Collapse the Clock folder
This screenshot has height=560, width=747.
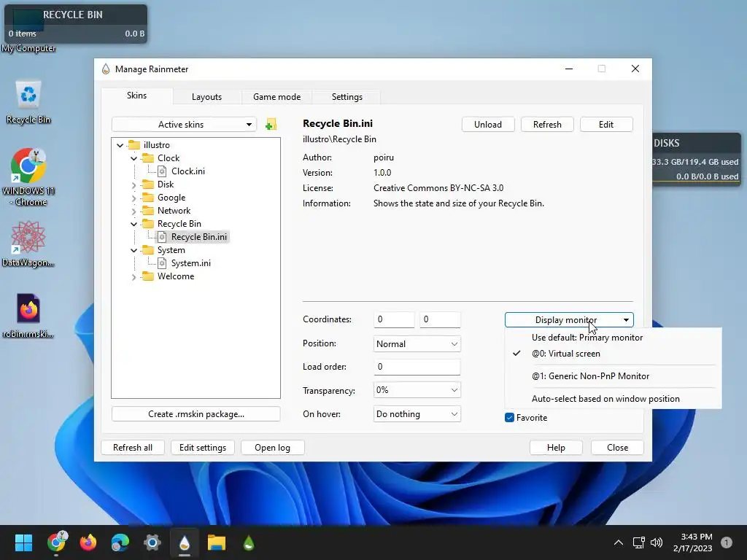click(x=134, y=158)
